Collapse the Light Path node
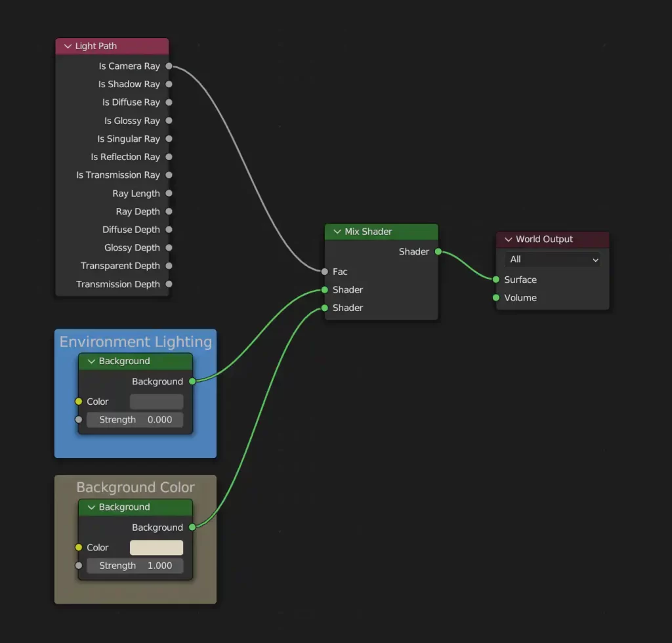This screenshot has height=643, width=672. pos(67,47)
